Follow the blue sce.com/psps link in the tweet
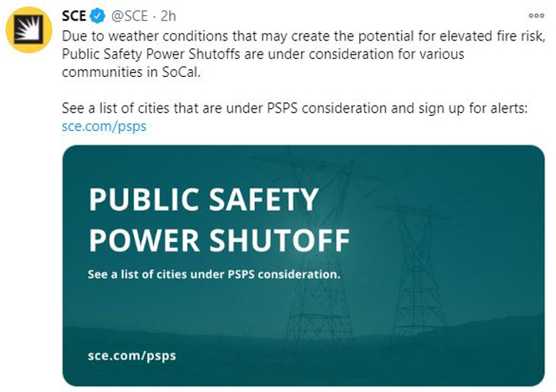 (x=104, y=126)
